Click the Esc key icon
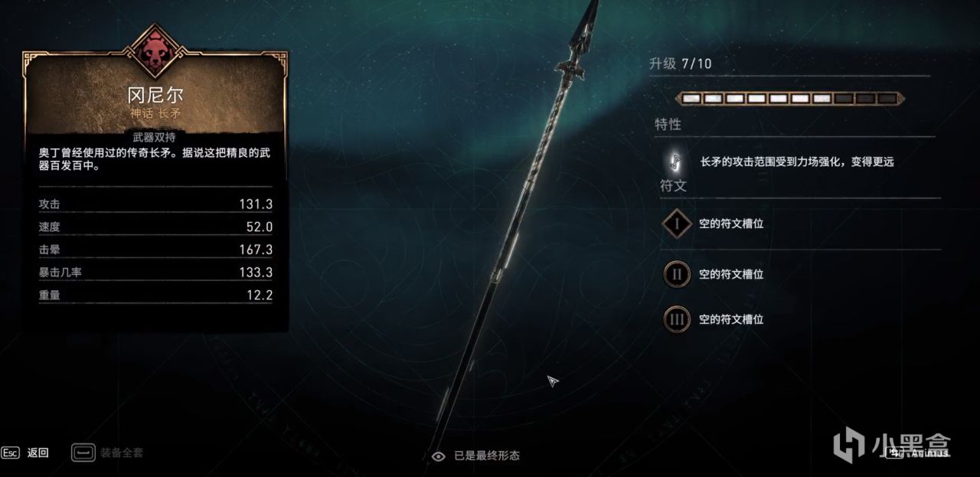Viewport: 980px width, 477px height. (x=10, y=452)
